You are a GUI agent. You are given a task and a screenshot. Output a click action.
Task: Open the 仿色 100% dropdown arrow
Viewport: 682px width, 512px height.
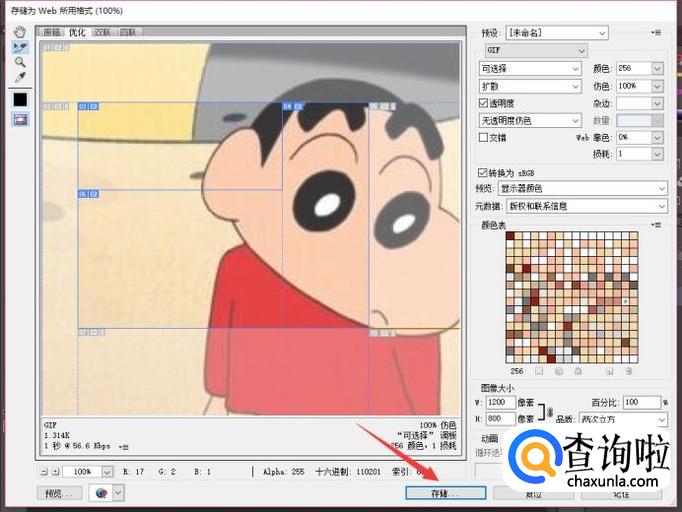(657, 86)
